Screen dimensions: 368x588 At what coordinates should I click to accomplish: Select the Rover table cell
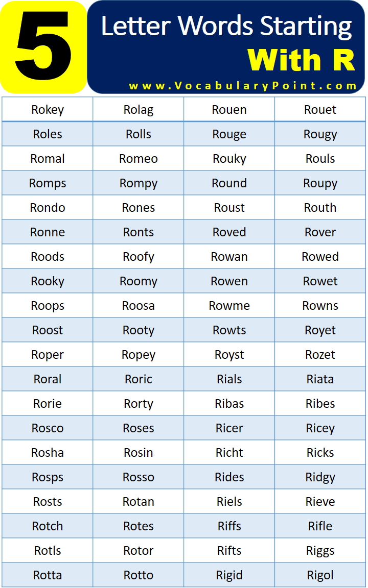click(x=320, y=232)
